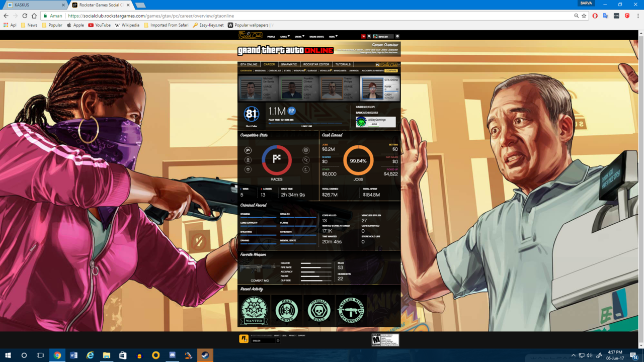Select the Races competitive stat icon
644x362 pixels.
tap(248, 150)
